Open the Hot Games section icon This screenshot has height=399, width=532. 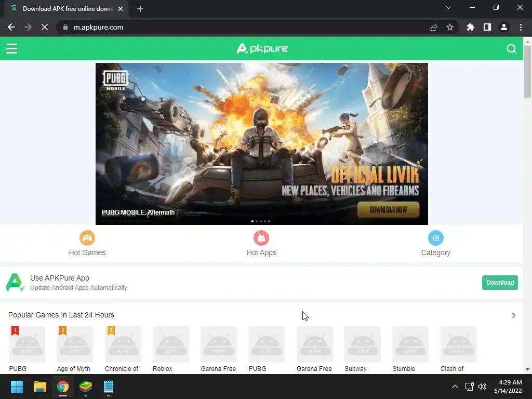coord(87,238)
